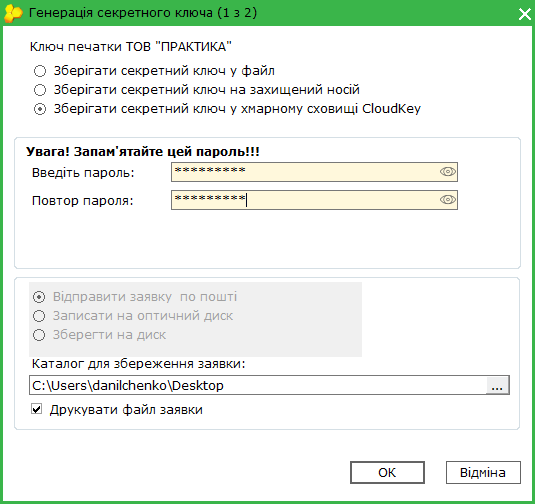Open folder browser with the "..." button
Image resolution: width=535 pixels, height=504 pixels.
pyautogui.click(x=497, y=385)
